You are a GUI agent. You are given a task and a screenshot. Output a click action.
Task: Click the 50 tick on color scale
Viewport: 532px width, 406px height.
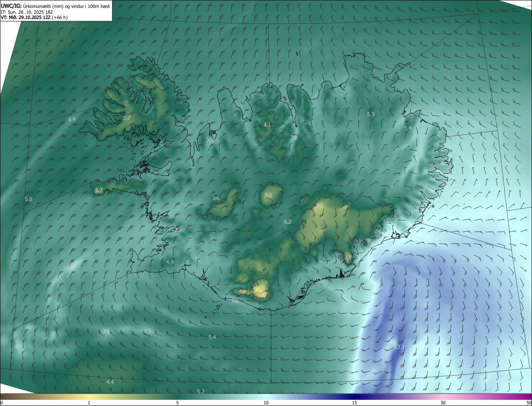(529, 403)
